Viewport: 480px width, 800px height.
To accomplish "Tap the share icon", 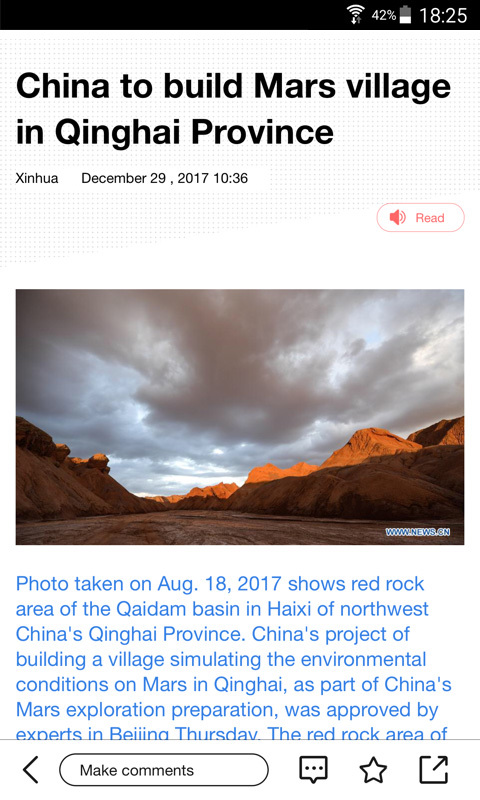I will click(434, 769).
